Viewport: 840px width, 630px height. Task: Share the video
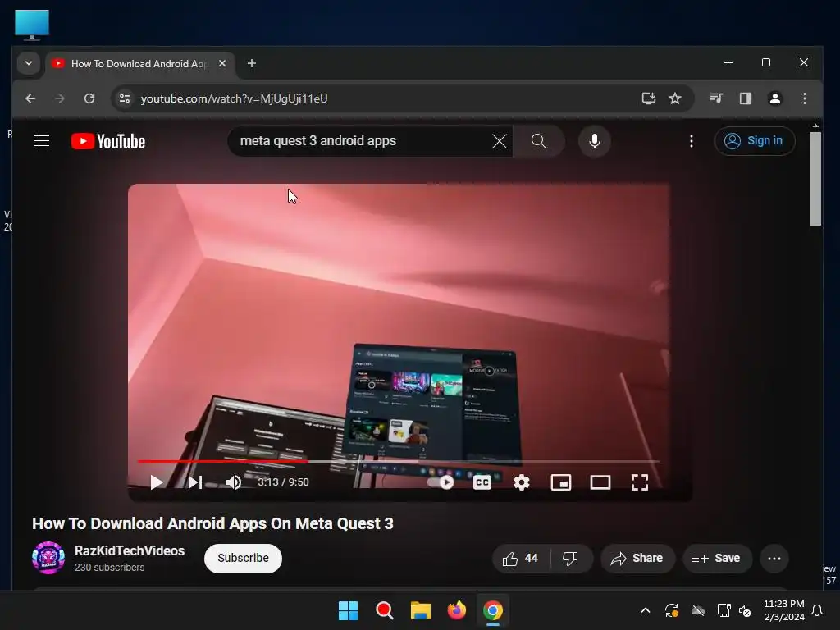click(637, 558)
